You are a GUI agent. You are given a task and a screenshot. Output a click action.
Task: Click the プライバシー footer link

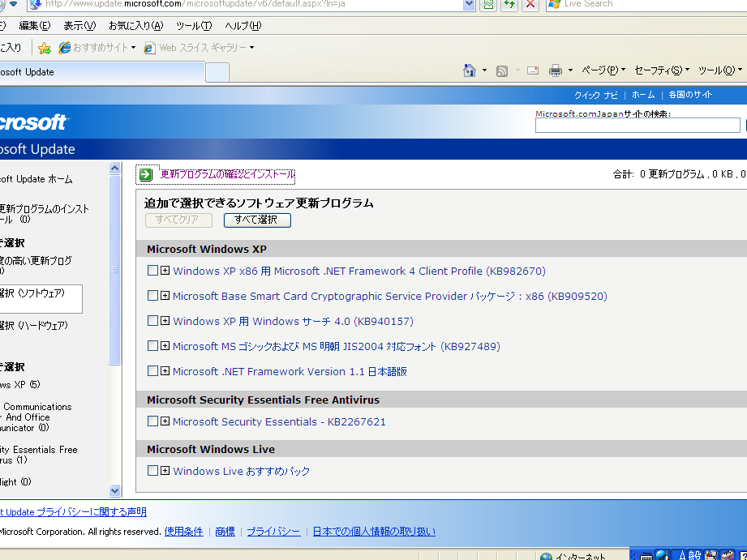[x=273, y=532]
